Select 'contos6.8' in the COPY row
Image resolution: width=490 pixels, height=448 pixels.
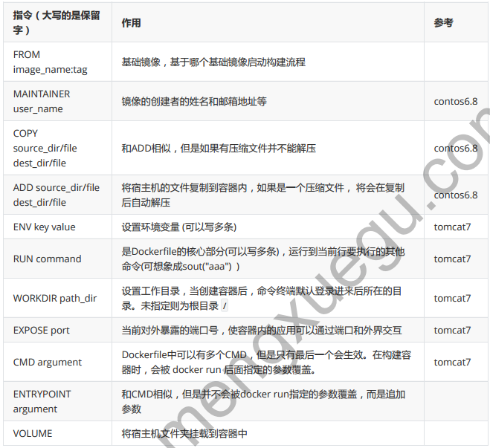[x=456, y=149]
